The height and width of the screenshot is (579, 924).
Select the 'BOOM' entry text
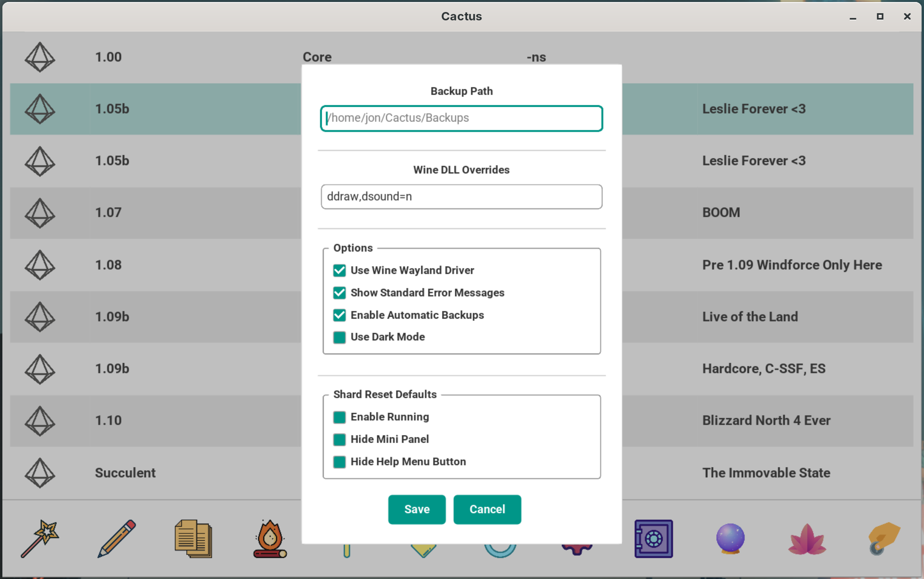pyautogui.click(x=721, y=213)
